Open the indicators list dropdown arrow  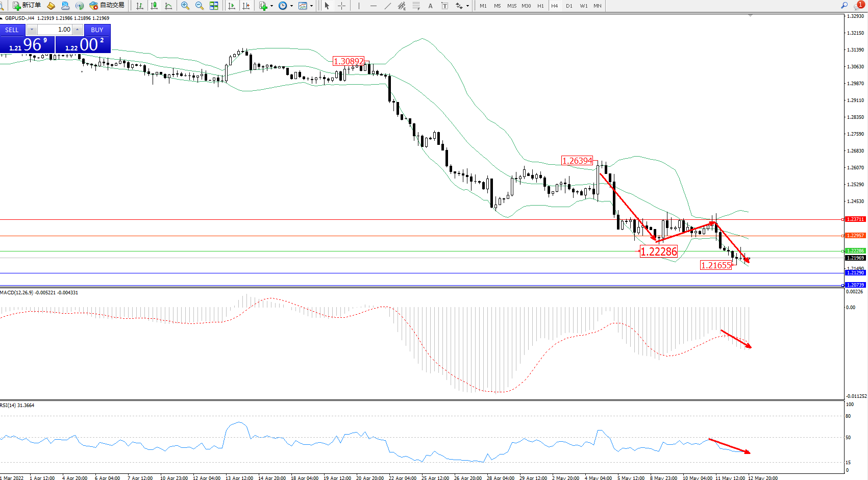coord(271,6)
